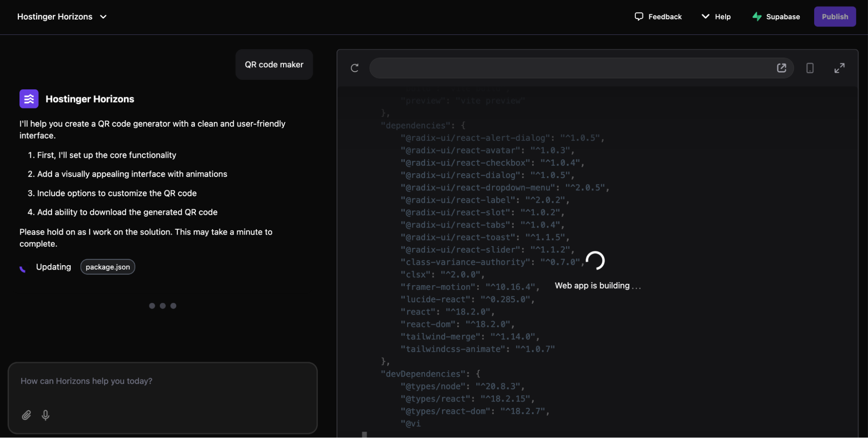This screenshot has width=868, height=438.
Task: Open preview in a new tab
Action: coord(781,68)
